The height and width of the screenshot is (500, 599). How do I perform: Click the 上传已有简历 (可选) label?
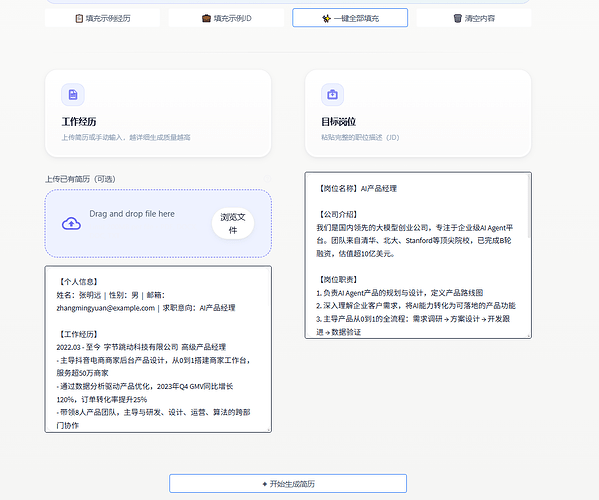pos(80,179)
